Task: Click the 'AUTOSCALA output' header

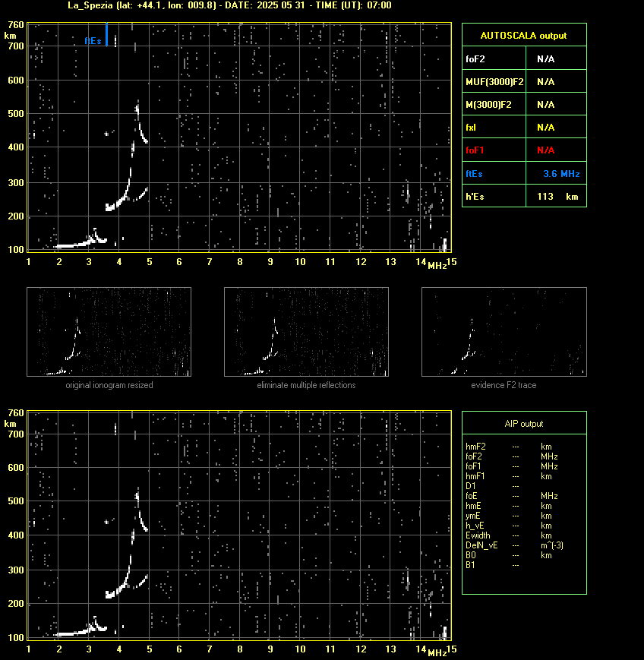Action: coord(523,36)
